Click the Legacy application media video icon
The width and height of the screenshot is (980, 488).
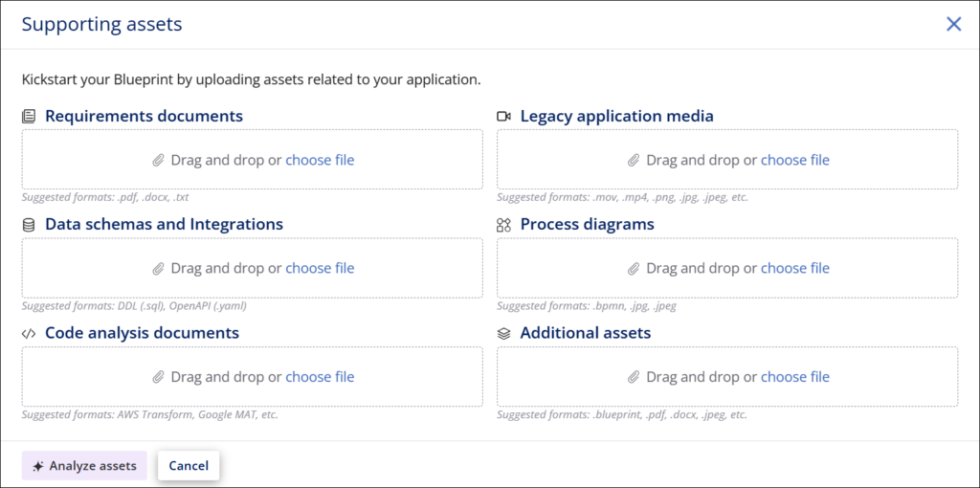(x=504, y=117)
